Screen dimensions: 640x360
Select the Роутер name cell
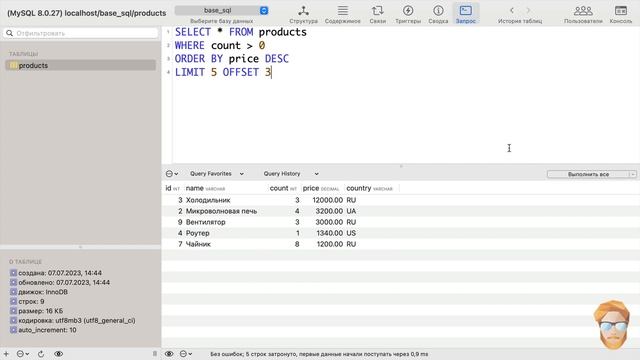pos(198,233)
